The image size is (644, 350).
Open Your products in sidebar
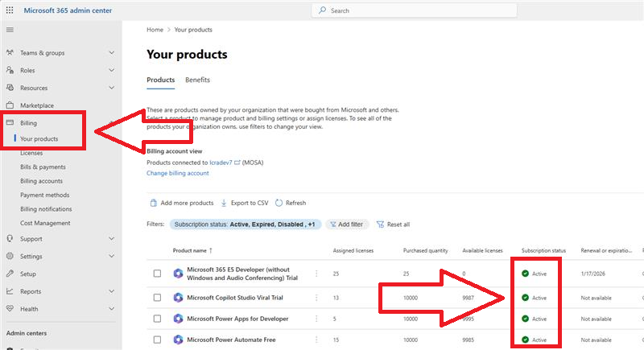click(39, 138)
